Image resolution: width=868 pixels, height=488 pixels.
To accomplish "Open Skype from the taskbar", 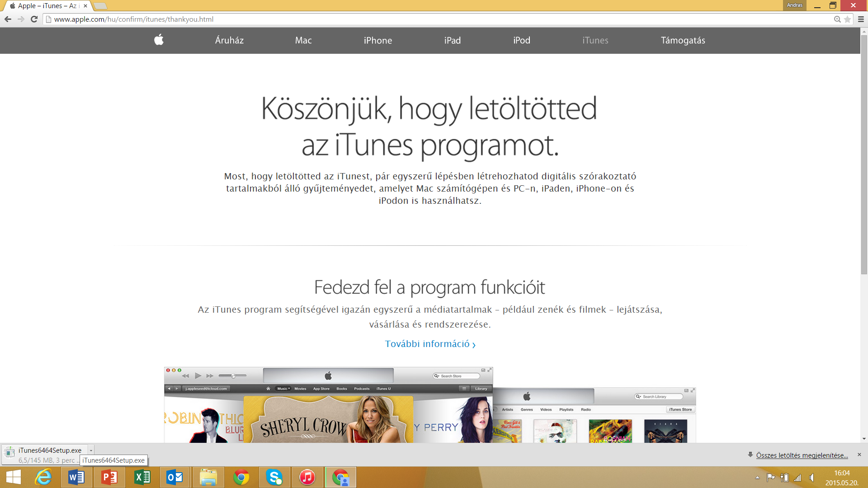I will pos(274,477).
